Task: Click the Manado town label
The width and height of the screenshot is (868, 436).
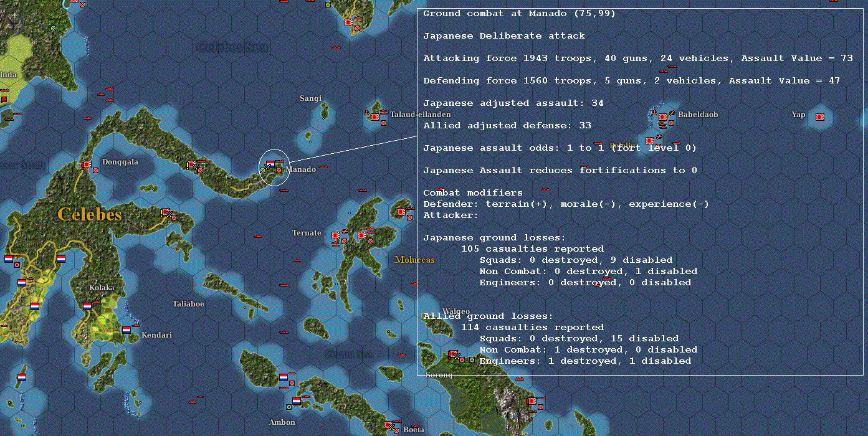Action: 302,169
